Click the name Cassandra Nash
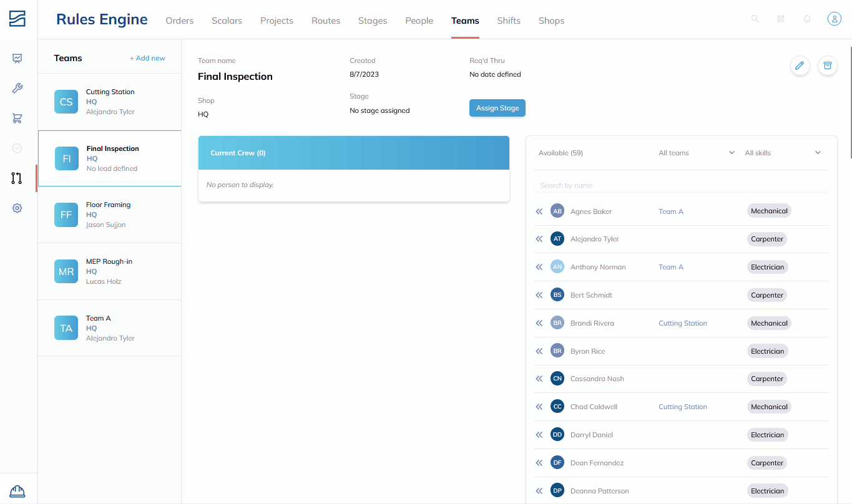 pos(597,379)
